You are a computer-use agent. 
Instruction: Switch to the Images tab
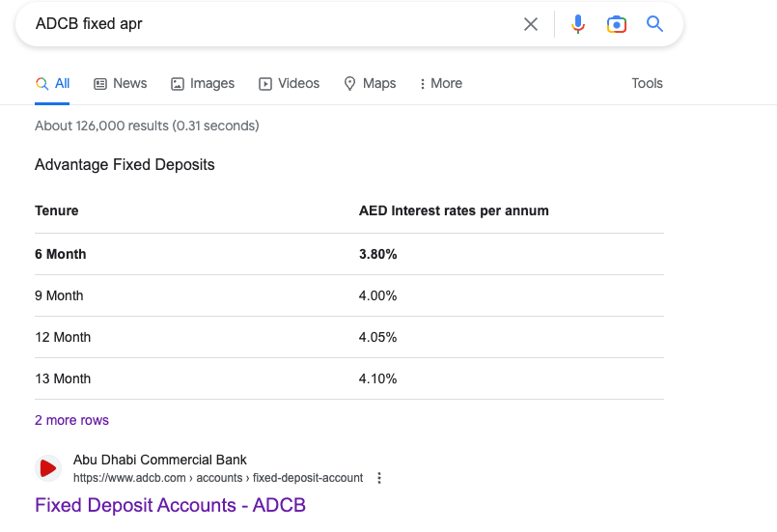pos(203,83)
